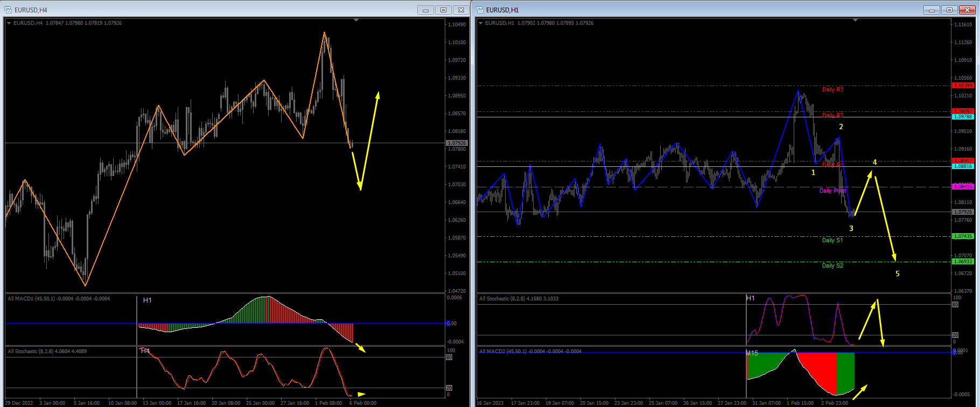Image resolution: width=980 pixels, height=407 pixels.
Task: Click the H1 timeframe label in the H1 window's Stochastic panel
Action: (x=751, y=298)
